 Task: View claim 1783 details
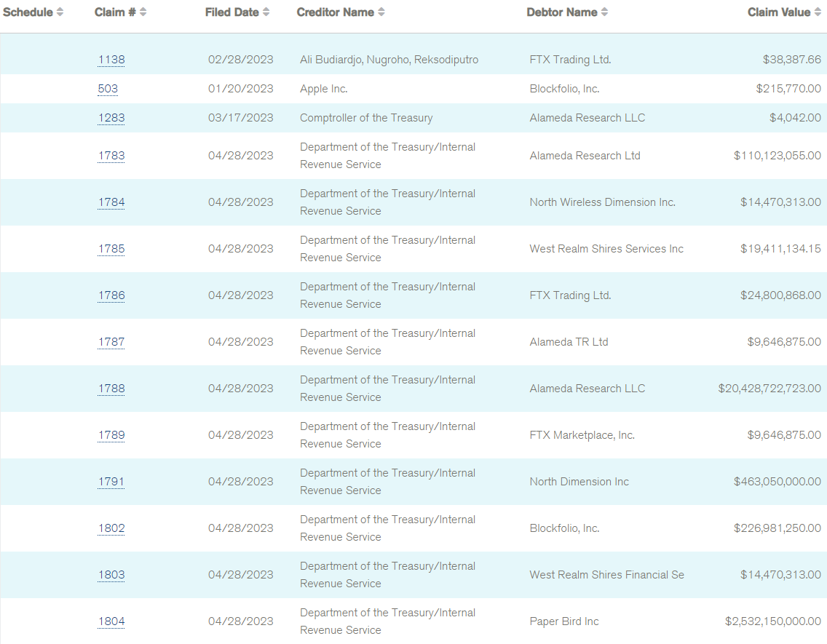pyautogui.click(x=111, y=156)
